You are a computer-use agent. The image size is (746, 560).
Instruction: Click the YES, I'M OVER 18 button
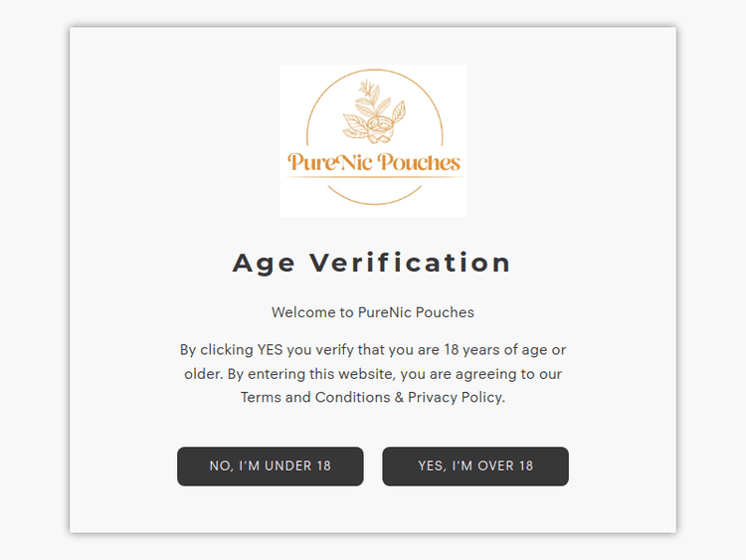(x=474, y=466)
